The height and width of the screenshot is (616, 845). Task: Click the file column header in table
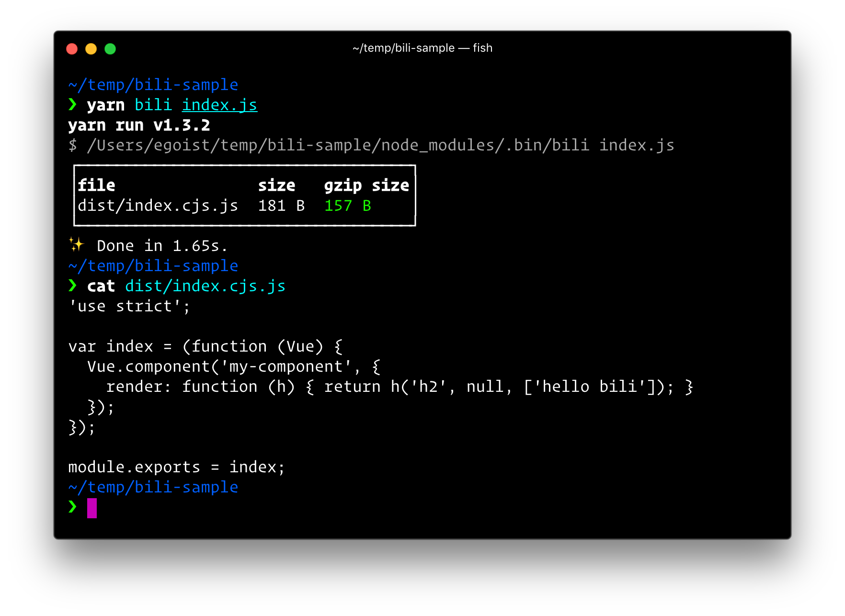point(96,185)
